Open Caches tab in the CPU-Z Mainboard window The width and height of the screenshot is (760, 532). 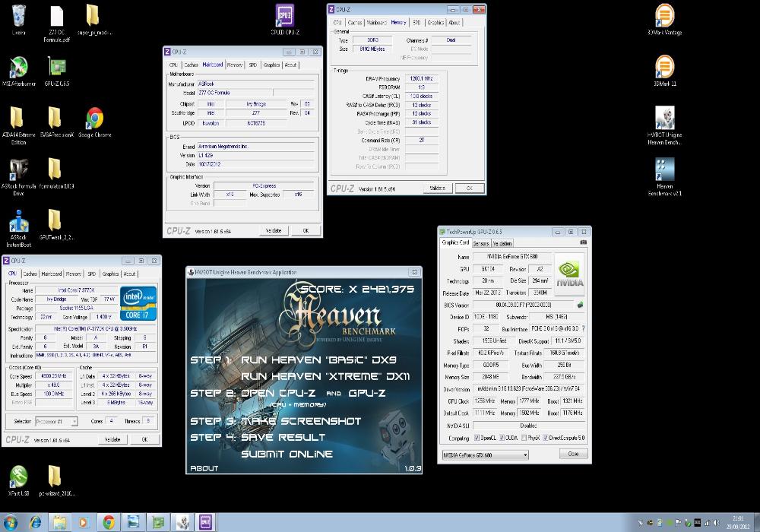[x=191, y=65]
